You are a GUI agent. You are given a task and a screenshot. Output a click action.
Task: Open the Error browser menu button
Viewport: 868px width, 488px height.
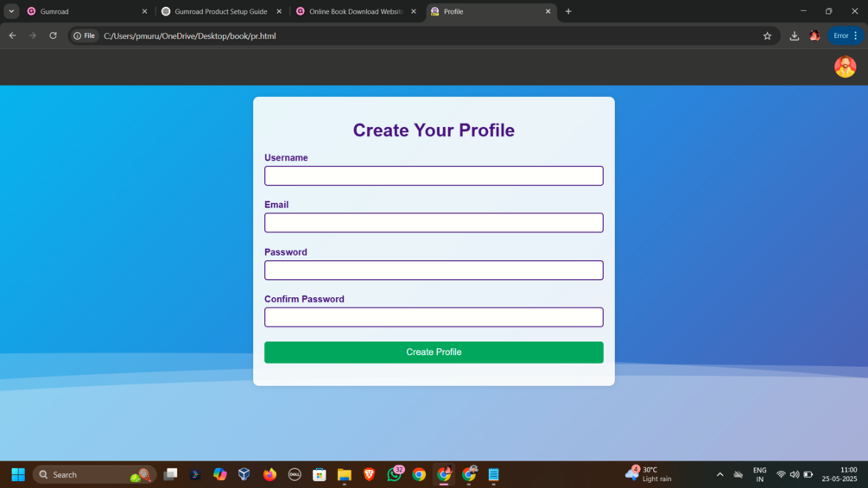[845, 36]
